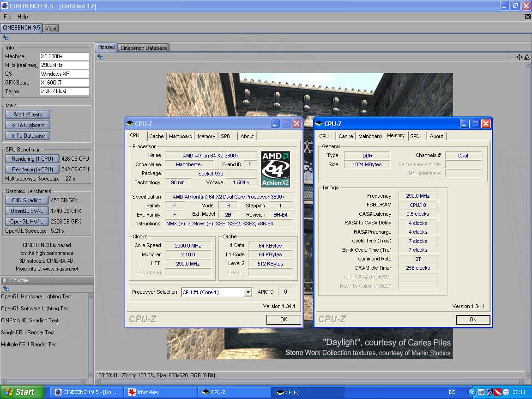
Task: Edit the MHz real freq field
Action: 65,65
